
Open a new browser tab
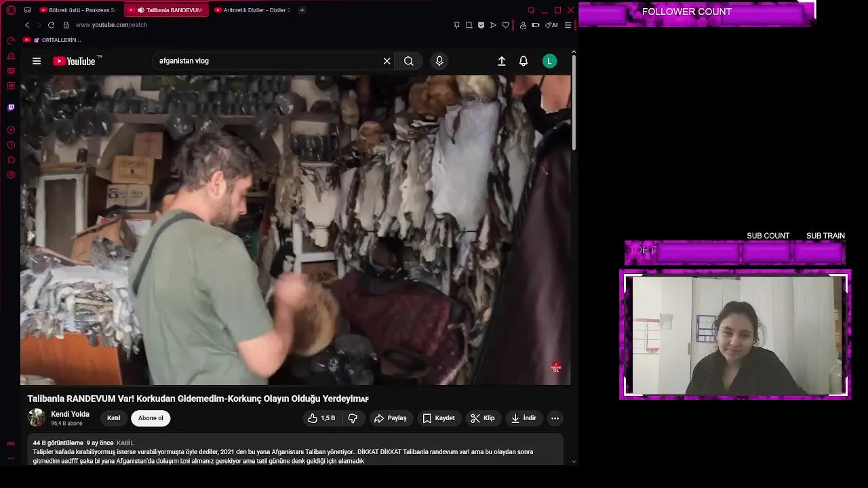pos(302,10)
